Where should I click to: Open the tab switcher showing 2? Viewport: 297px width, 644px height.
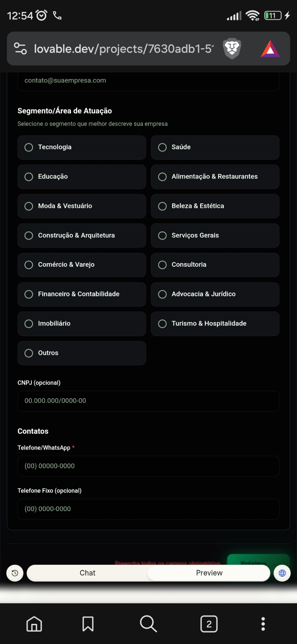pos(209,624)
